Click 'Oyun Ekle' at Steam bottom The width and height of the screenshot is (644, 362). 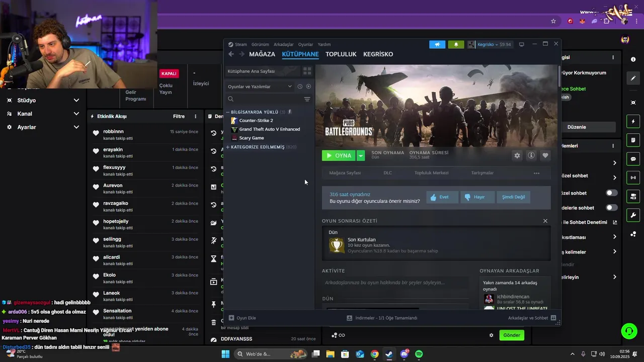[242, 318]
